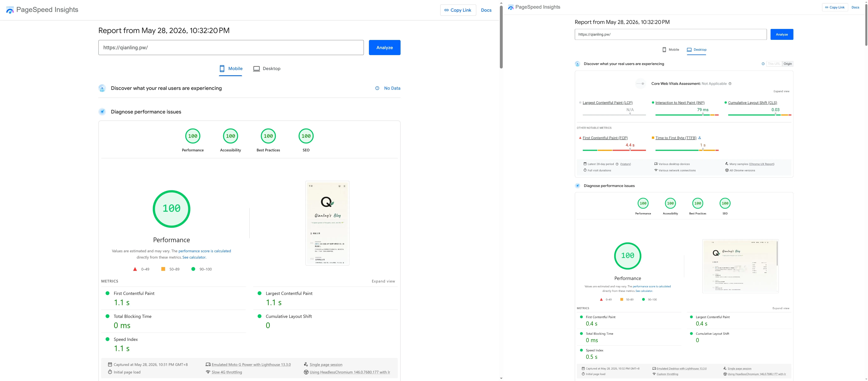Click the URL input field in left window
Image resolution: width=868 pixels, height=381 pixels.
tap(231, 48)
